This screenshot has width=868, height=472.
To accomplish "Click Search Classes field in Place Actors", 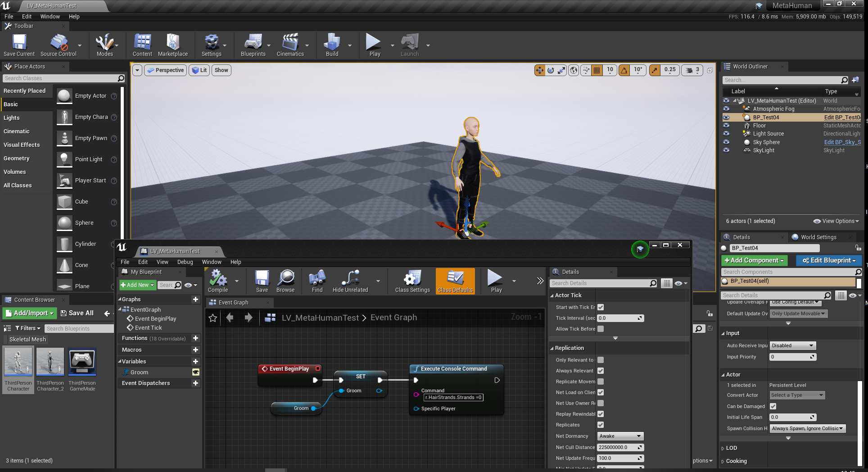I will [x=63, y=78].
